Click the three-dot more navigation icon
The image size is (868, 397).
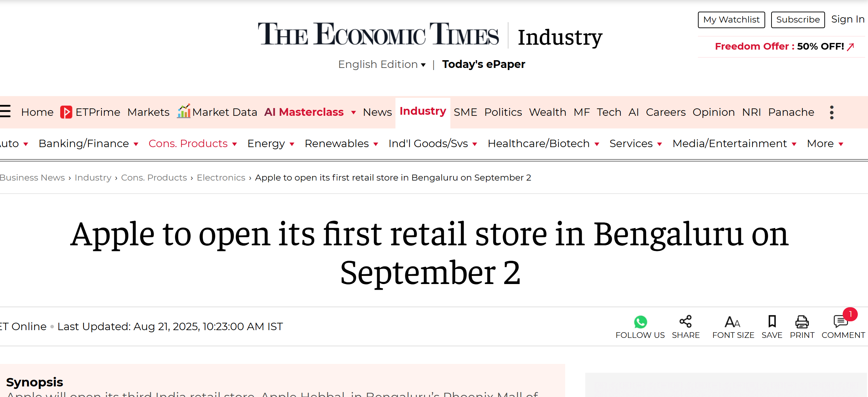pos(831,112)
